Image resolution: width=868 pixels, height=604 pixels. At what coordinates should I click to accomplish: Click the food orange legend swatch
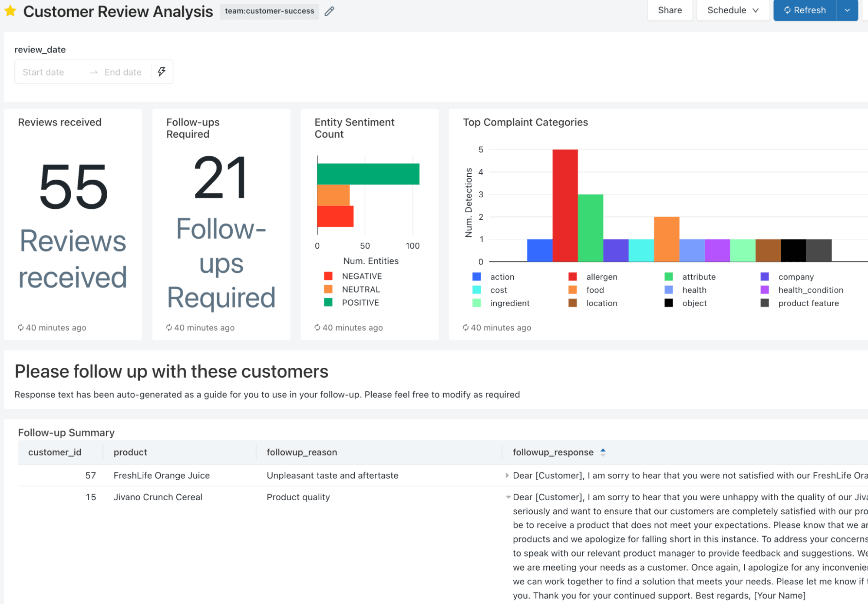click(x=573, y=290)
